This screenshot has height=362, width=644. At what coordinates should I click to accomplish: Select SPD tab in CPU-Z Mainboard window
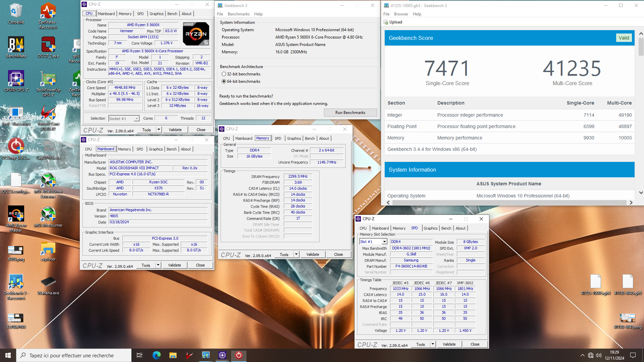(140, 149)
